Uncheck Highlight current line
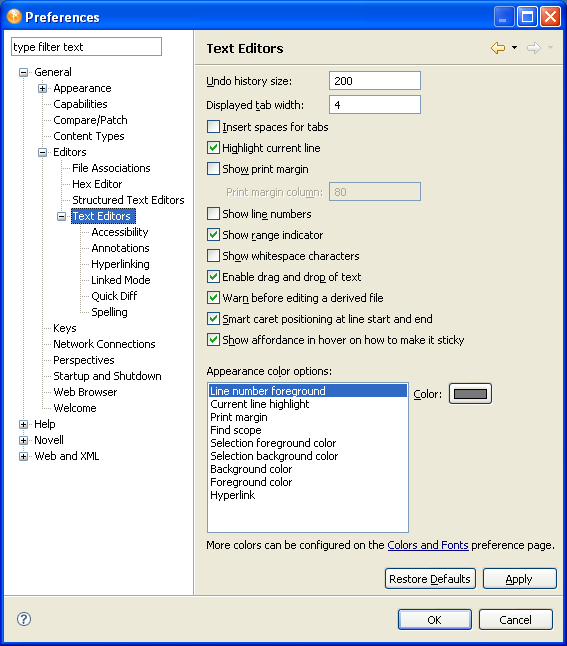The image size is (567, 646). pos(213,147)
